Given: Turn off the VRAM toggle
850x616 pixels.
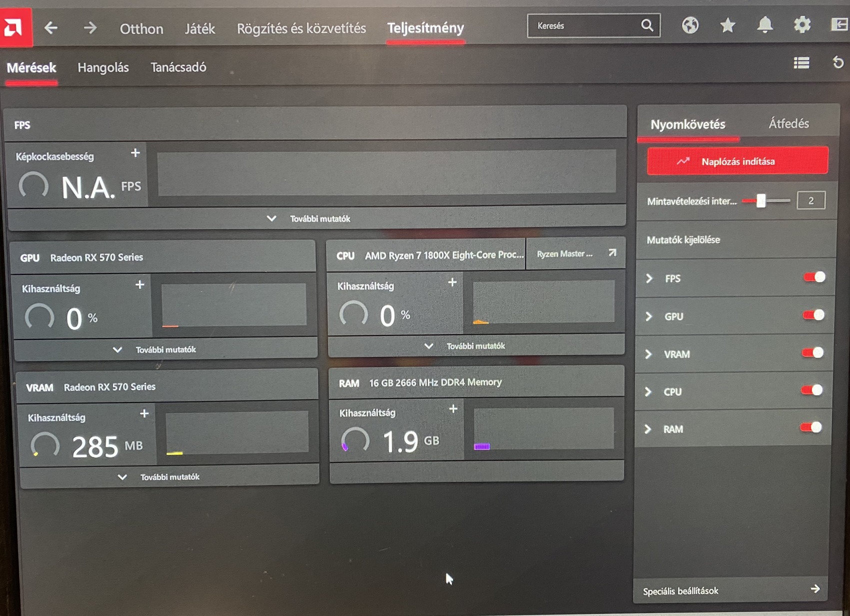Looking at the screenshot, I should click(812, 354).
